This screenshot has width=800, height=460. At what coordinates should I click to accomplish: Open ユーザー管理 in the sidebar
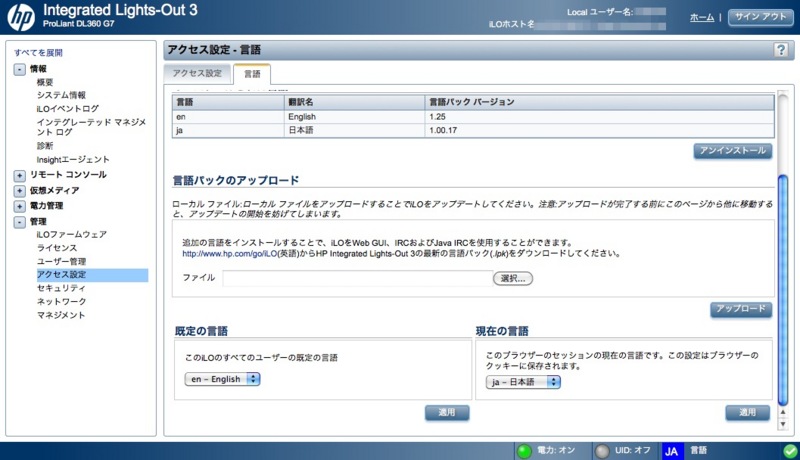pos(61,262)
